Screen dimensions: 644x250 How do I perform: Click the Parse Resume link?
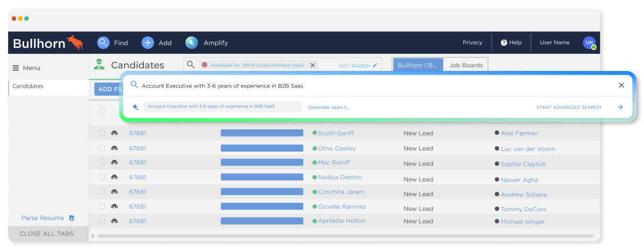42,218
